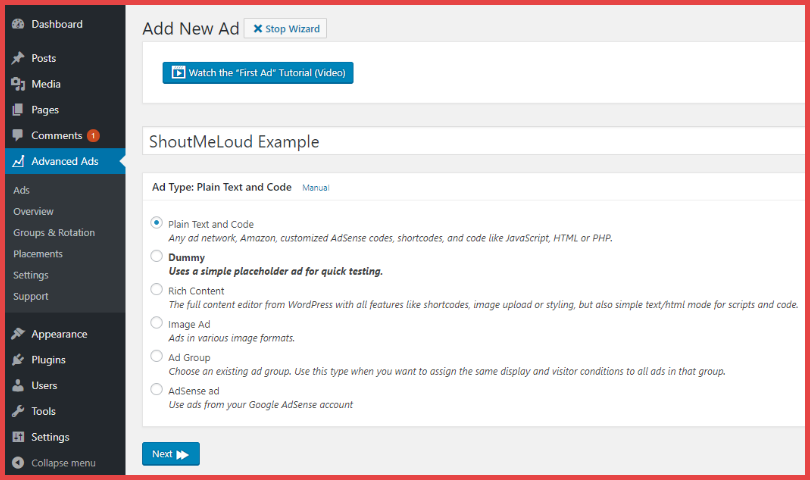
Task: Click the pending comments count badge
Action: click(x=93, y=135)
